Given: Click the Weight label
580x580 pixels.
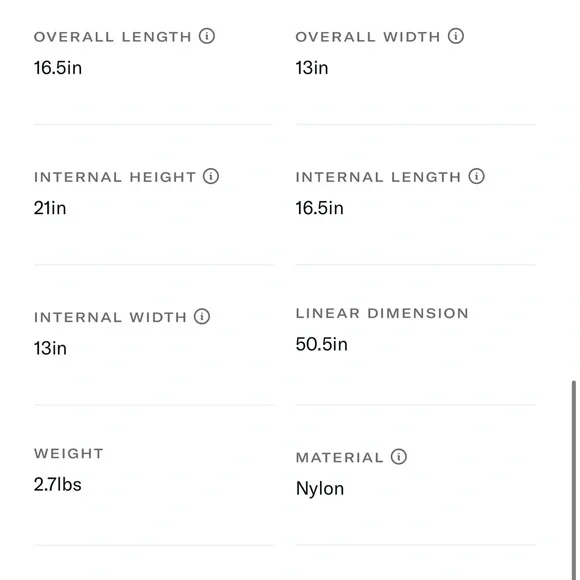Looking at the screenshot, I should point(69,453).
